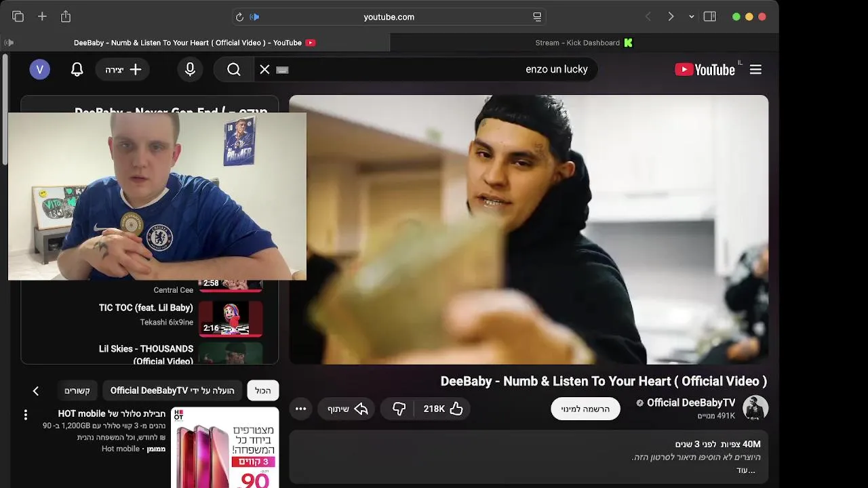Click the Safari share icon
The width and height of the screenshot is (868, 488).
(x=66, y=16)
